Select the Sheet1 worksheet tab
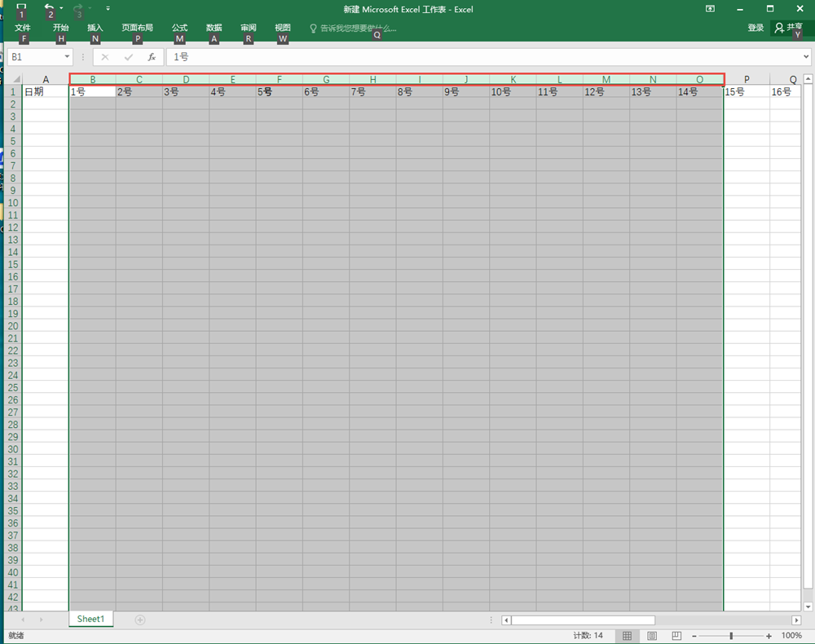The width and height of the screenshot is (815, 644). (90, 620)
